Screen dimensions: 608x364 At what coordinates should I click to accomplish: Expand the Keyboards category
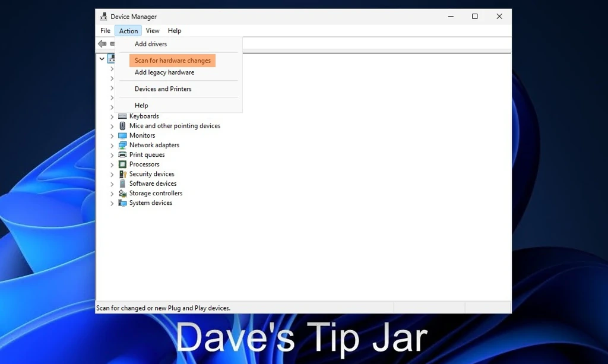click(x=112, y=116)
